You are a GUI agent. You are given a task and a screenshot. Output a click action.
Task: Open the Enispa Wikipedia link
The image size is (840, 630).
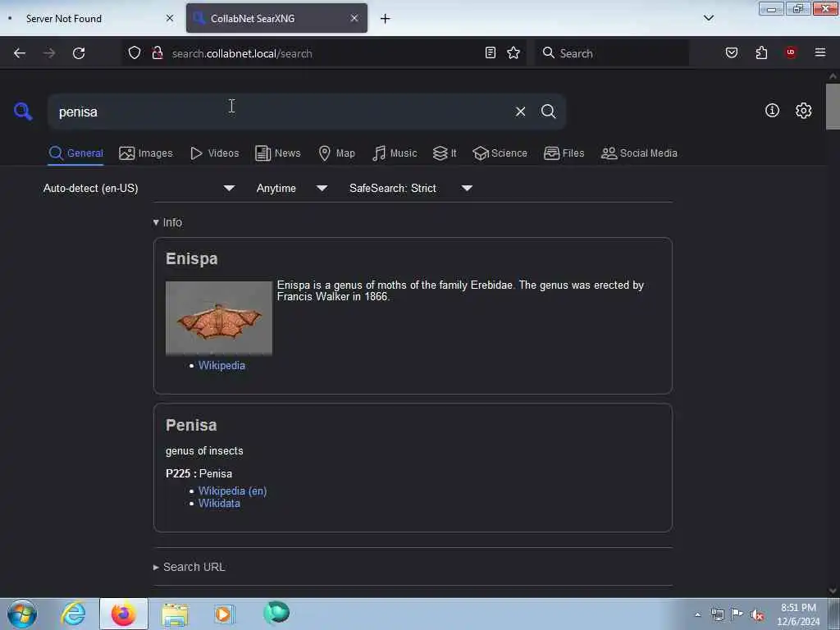coord(221,365)
